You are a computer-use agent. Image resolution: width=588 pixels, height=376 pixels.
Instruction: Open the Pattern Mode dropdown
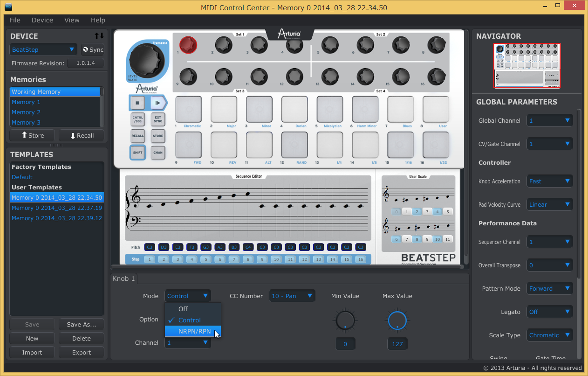click(x=550, y=288)
